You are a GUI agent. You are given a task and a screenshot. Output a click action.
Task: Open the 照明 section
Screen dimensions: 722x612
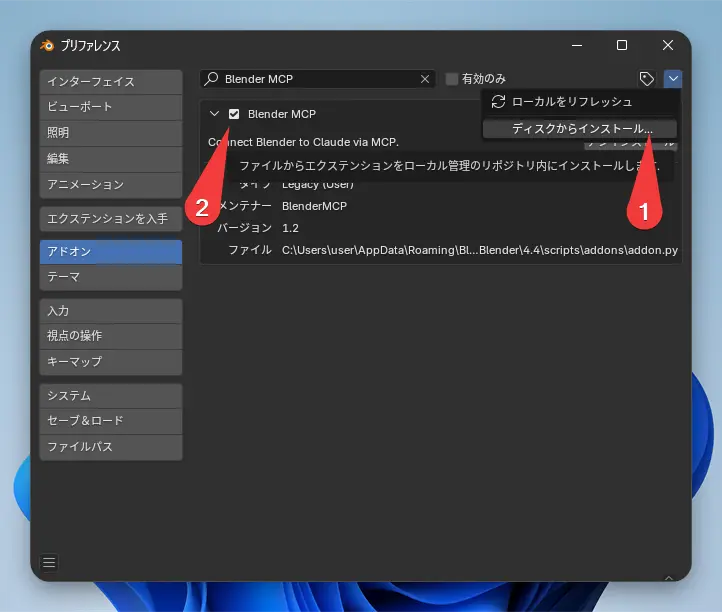point(111,133)
